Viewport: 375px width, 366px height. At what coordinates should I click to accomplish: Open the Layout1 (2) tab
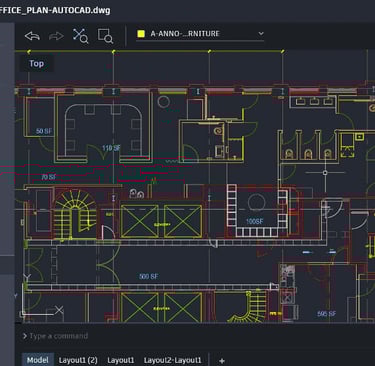click(78, 360)
